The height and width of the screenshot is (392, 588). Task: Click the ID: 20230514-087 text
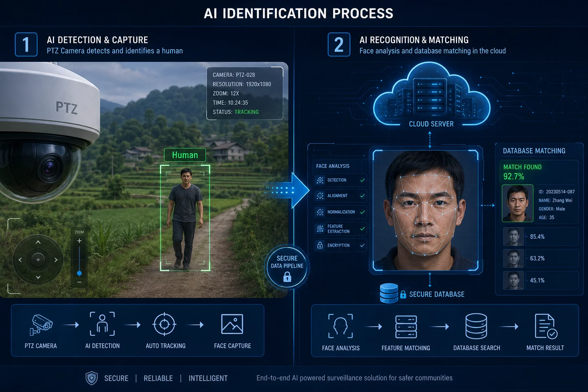[x=556, y=191]
